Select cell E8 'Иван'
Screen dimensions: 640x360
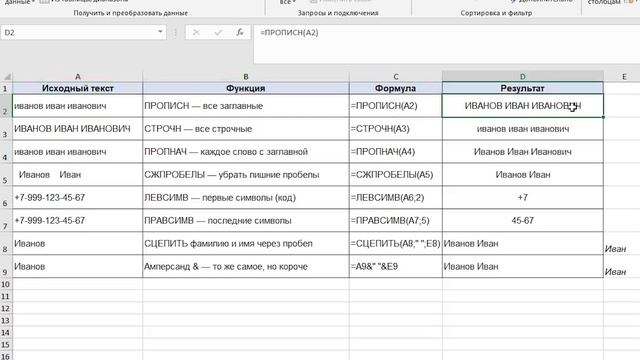point(622,244)
